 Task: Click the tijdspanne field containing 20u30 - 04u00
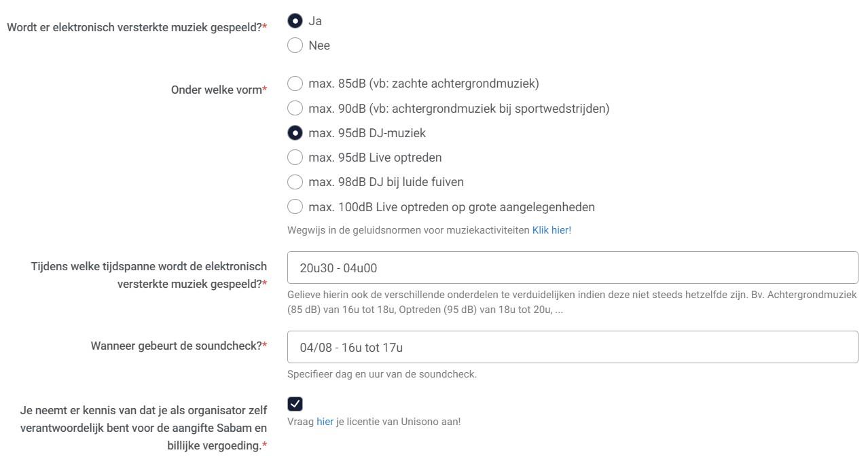pyautogui.click(x=572, y=268)
